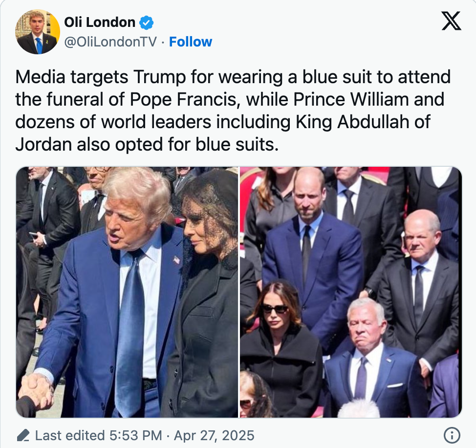Click the edit pencil icon
The height and width of the screenshot is (448, 476).
point(23,435)
